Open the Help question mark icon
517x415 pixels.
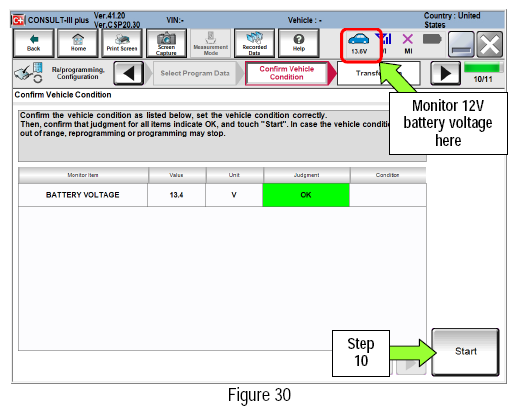[x=299, y=43]
